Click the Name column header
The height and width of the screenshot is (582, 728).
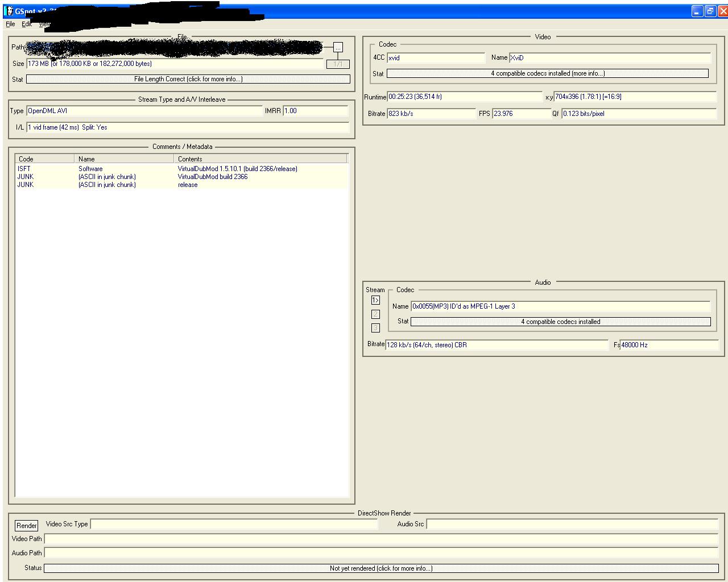124,159
